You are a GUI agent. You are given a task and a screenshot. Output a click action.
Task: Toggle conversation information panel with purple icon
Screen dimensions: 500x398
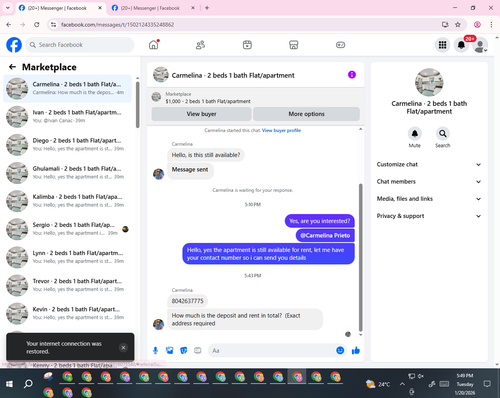[x=352, y=75]
